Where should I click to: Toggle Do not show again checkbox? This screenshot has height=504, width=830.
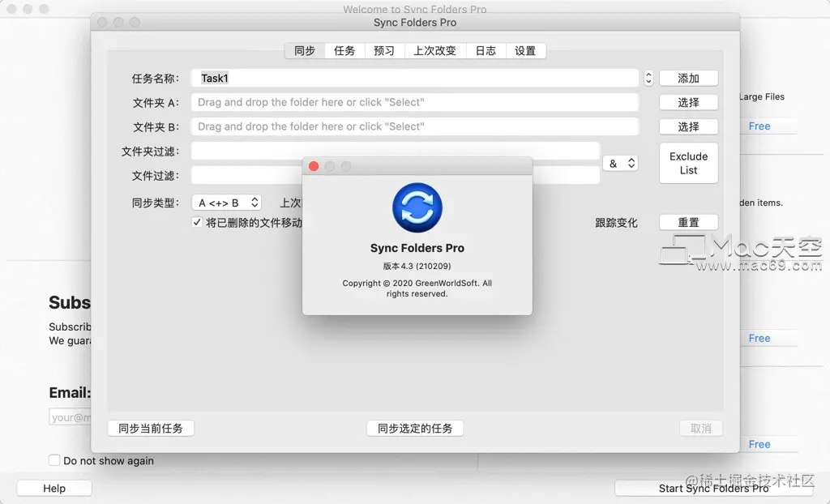coord(54,460)
